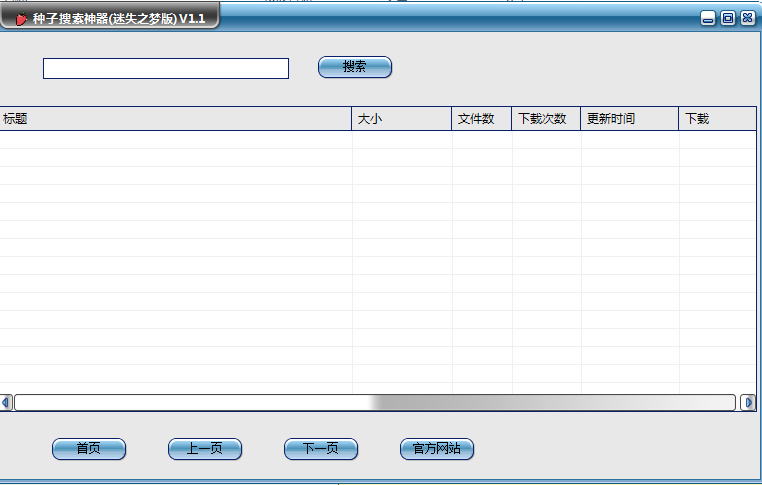Minimize the 种子搜索神器 window
This screenshot has width=762, height=485.
pyautogui.click(x=708, y=18)
